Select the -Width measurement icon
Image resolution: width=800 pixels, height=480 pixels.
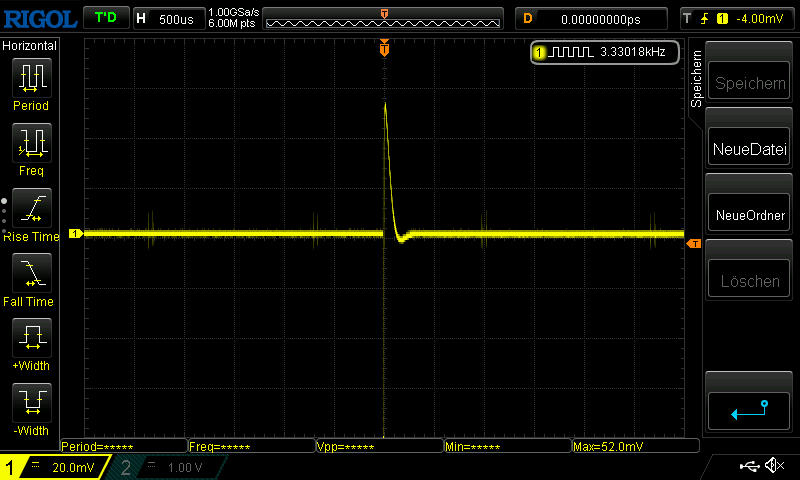pos(32,402)
